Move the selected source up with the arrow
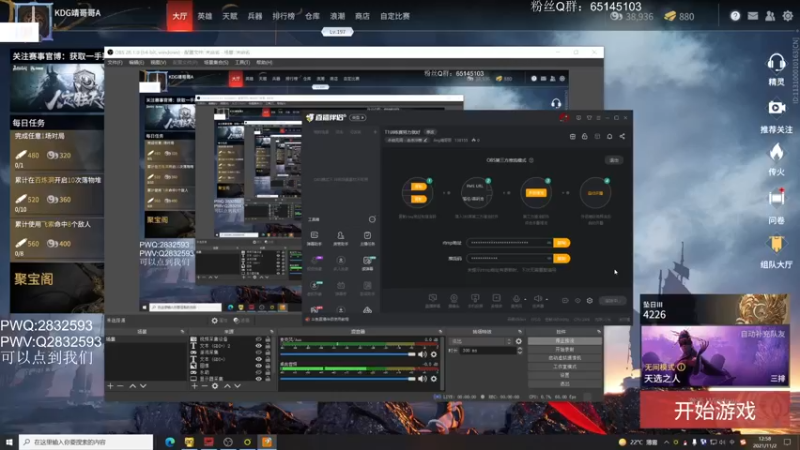 click(227, 386)
